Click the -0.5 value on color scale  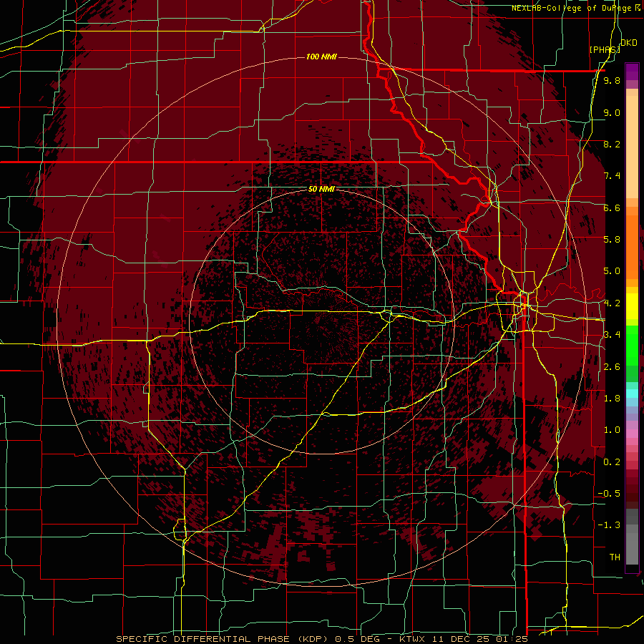point(609,494)
